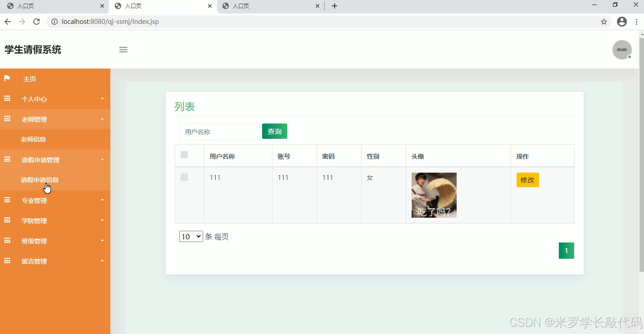Click the flag icon beside 主页

pos(7,78)
